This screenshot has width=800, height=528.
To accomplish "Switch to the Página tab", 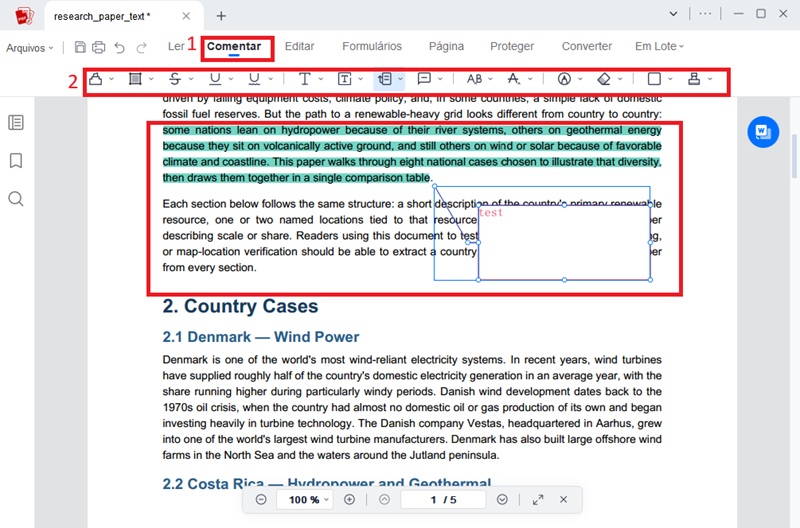I will click(x=446, y=46).
